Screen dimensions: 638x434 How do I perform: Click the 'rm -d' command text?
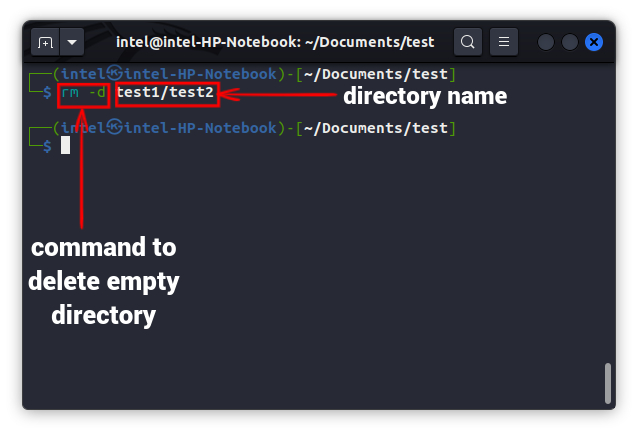[x=83, y=93]
